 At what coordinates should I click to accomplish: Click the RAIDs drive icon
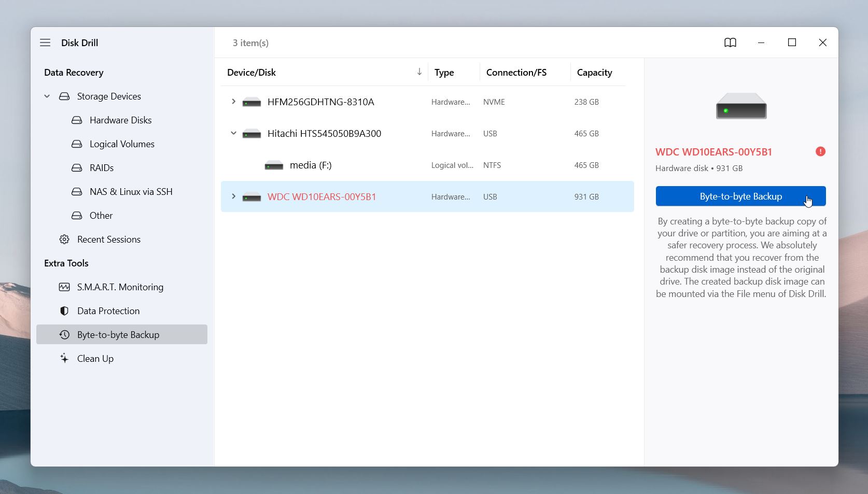point(77,168)
